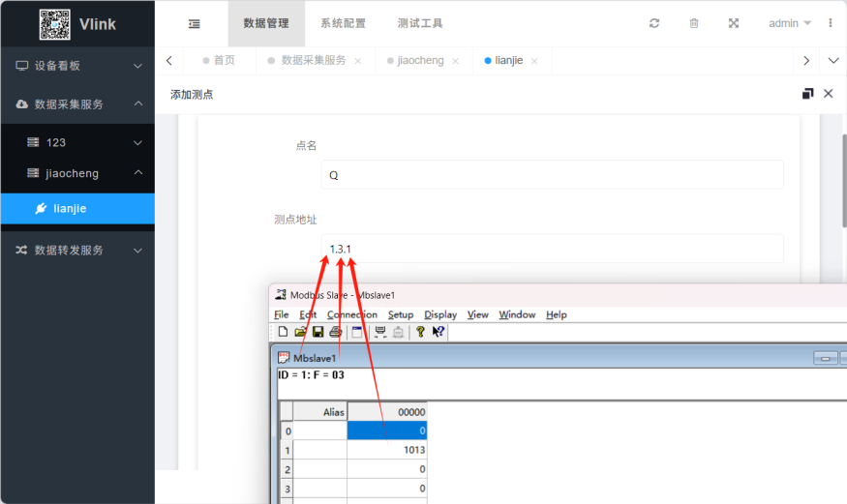Screen dimensions: 847x504
Task: Click Open folder icon in Modbus Slave
Action: click(300, 332)
